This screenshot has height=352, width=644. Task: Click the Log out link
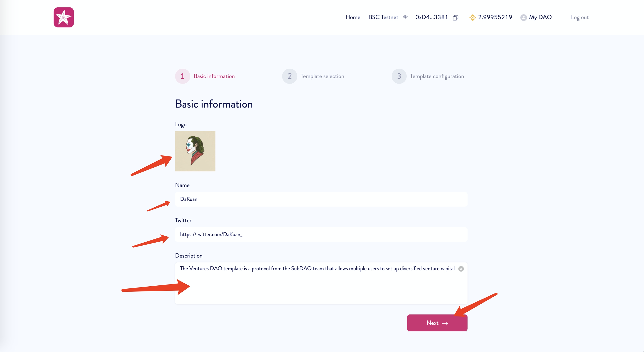pyautogui.click(x=579, y=18)
